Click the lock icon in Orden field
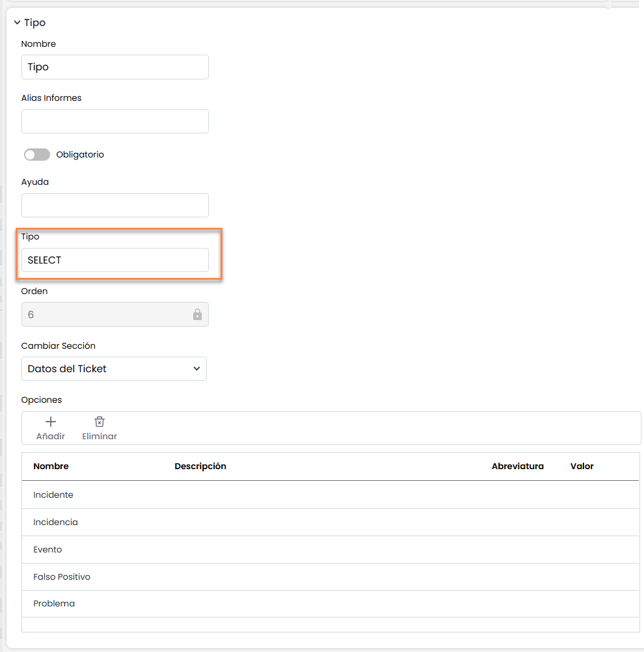This screenshot has height=652, width=644. 197,315
